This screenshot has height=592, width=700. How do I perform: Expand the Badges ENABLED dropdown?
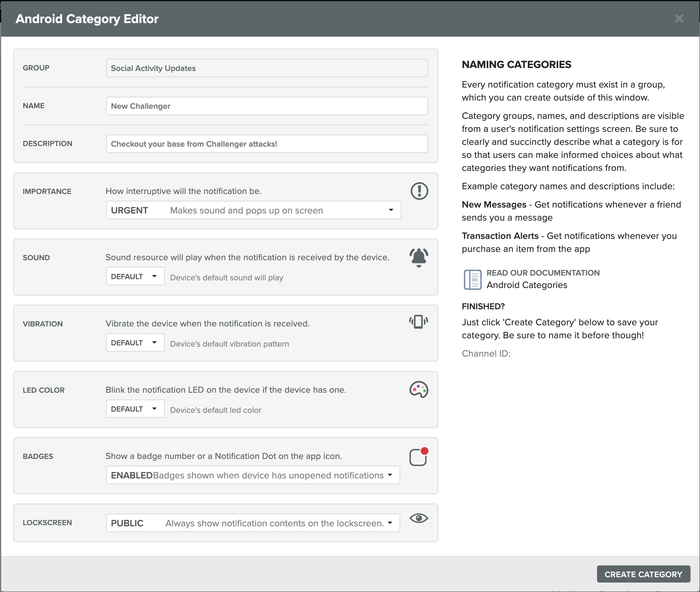click(x=253, y=475)
